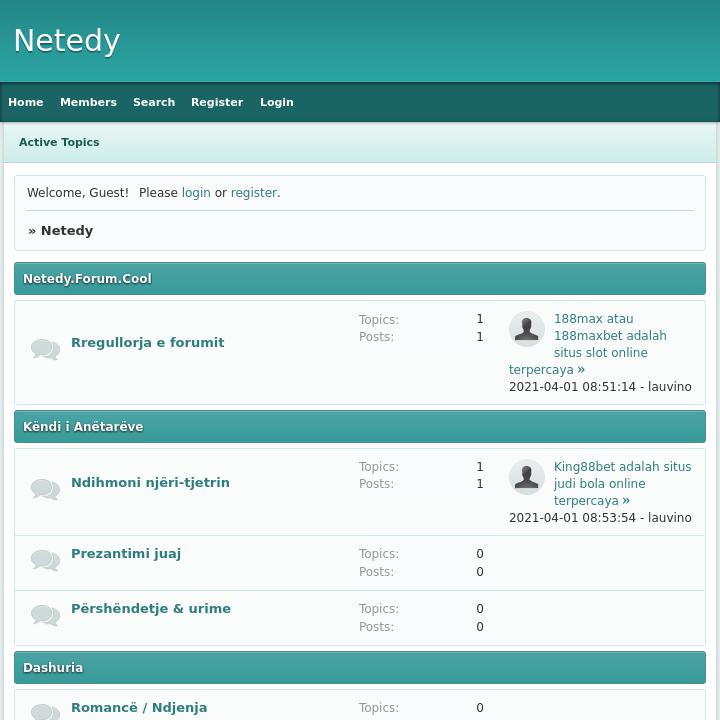This screenshot has width=720, height=720.
Task: Click the speech bubble icon beside Prezantimi juaj
Action: [45, 560]
